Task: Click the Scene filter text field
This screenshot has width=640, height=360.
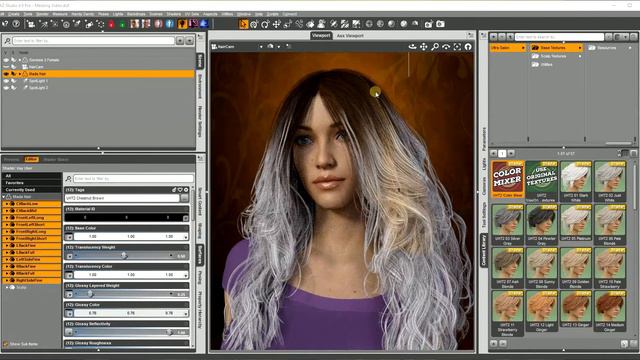Action: coord(93,41)
